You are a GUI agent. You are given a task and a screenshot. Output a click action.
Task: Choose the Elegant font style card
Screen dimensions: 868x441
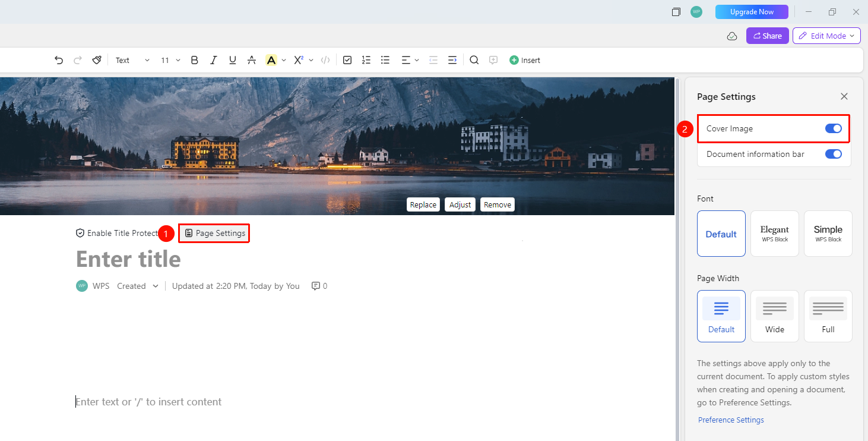(x=775, y=234)
